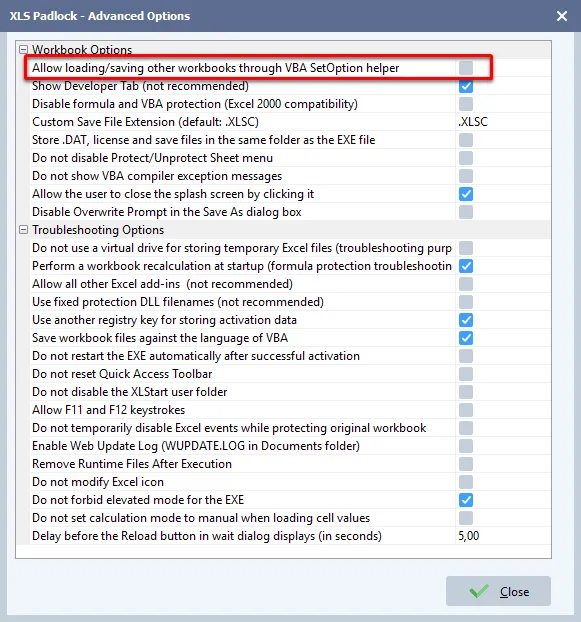The width and height of the screenshot is (581, 622).
Task: Collapse the Troubleshooting Options section
Action: click(23, 230)
